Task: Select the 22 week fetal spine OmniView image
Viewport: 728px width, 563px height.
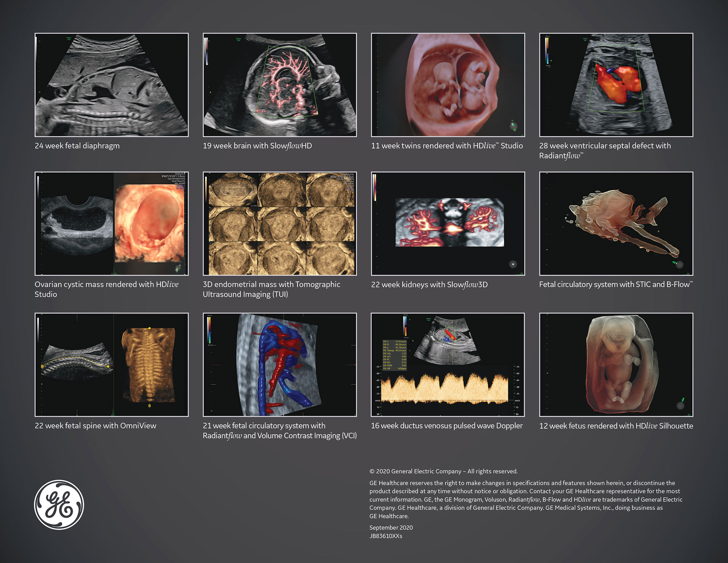Action: [x=111, y=365]
